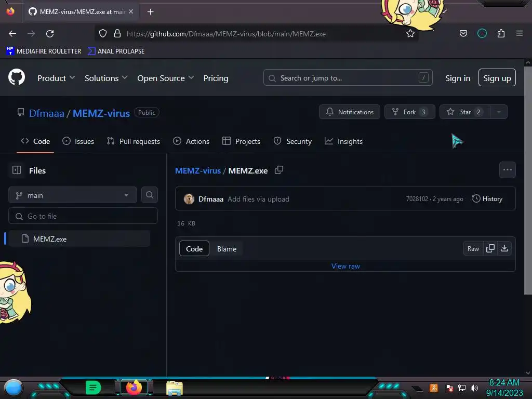Open the Security tab
Screen dimensions: 532x399
pyautogui.click(x=292, y=141)
